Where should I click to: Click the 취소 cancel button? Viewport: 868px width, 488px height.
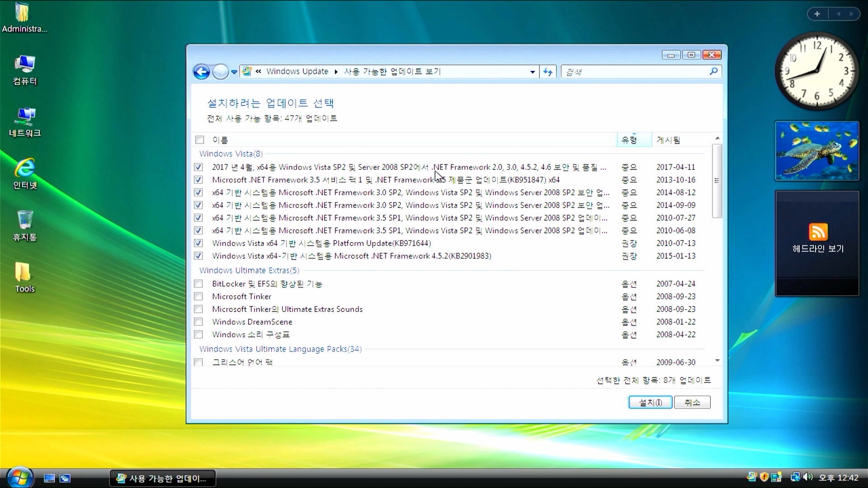(692, 402)
